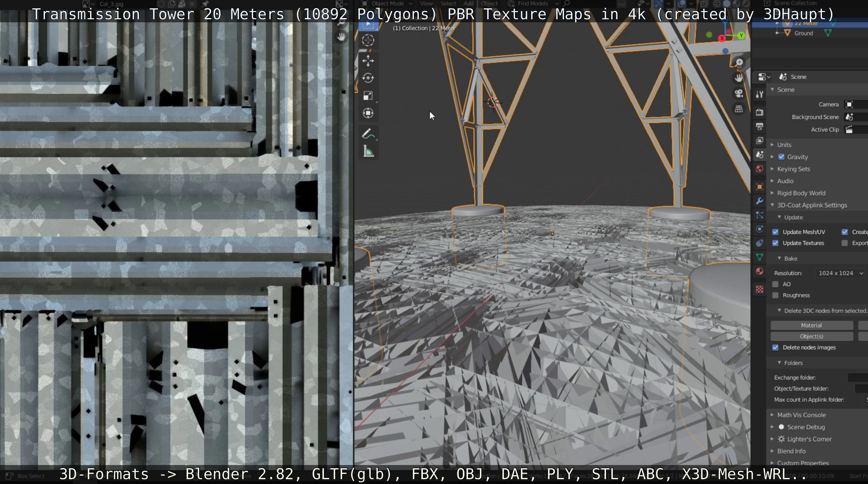The image size is (868, 484).
Task: Uncheck Delete nodes images
Action: coord(775,347)
